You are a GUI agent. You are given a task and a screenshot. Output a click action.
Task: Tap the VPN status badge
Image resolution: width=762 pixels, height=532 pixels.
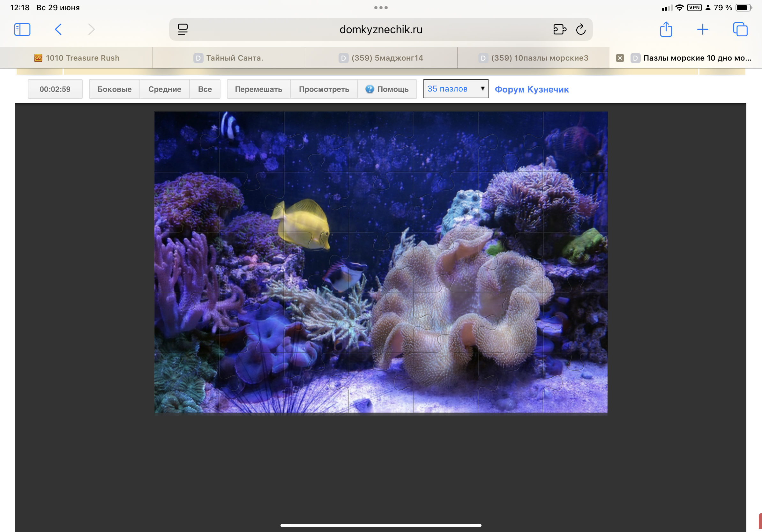694,8
